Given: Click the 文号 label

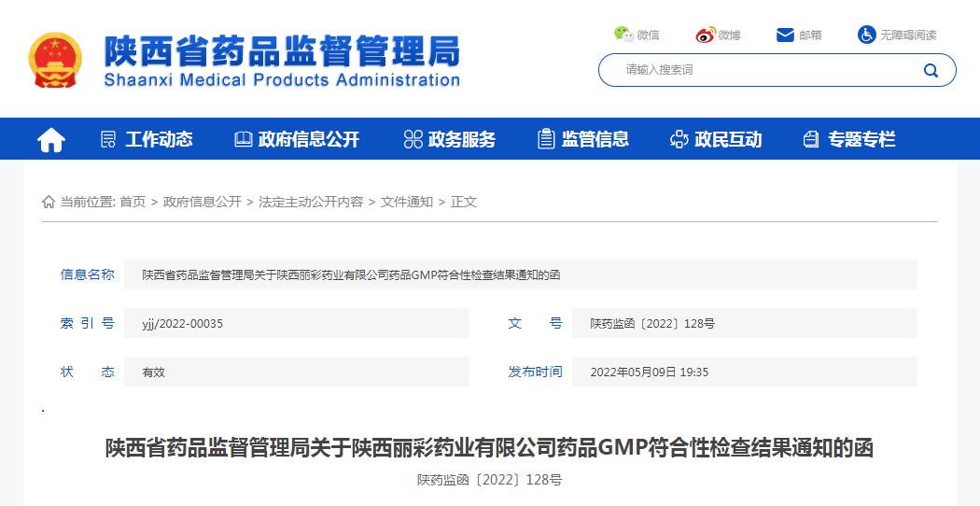Looking at the screenshot, I should (535, 323).
